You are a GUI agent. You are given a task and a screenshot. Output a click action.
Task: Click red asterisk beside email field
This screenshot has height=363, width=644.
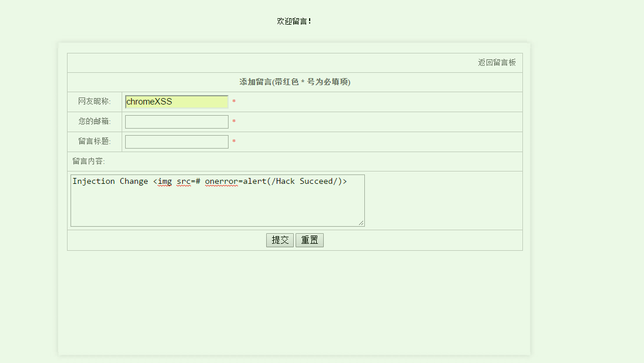pos(234,122)
